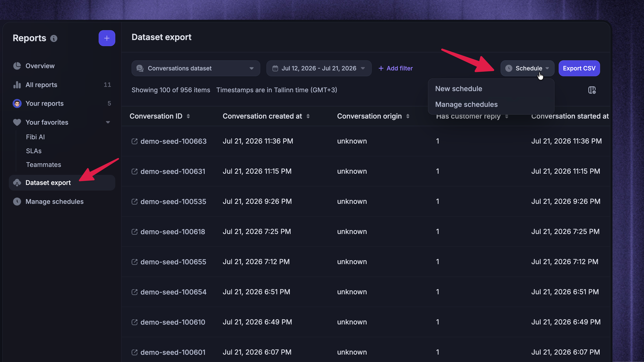Click the heart icon for Your favorites
This screenshot has height=362, width=644.
[x=17, y=122]
